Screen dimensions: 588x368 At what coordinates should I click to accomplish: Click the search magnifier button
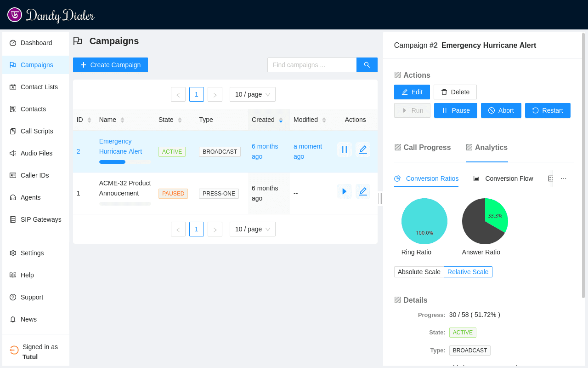367,65
